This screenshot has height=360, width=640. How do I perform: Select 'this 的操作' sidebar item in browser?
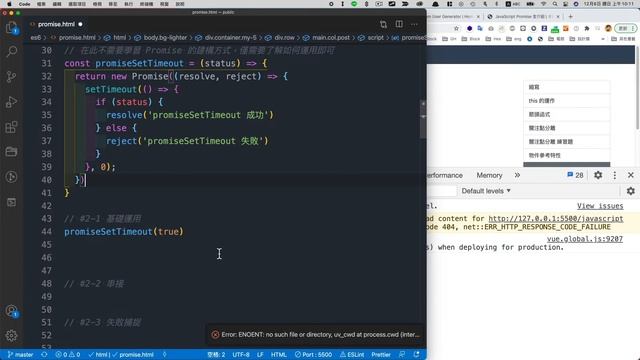click(567, 101)
